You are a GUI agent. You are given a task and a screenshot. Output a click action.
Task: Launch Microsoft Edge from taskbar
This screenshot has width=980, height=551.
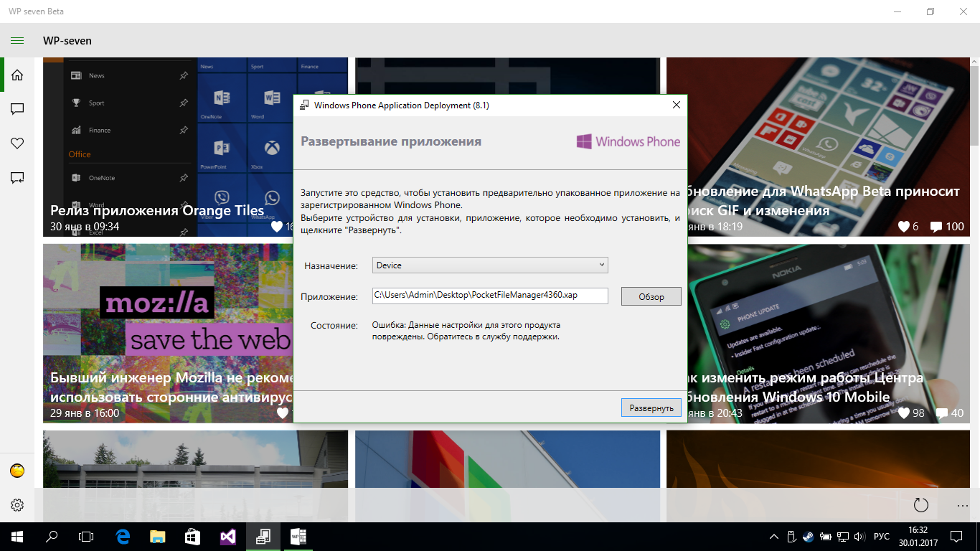click(x=123, y=536)
